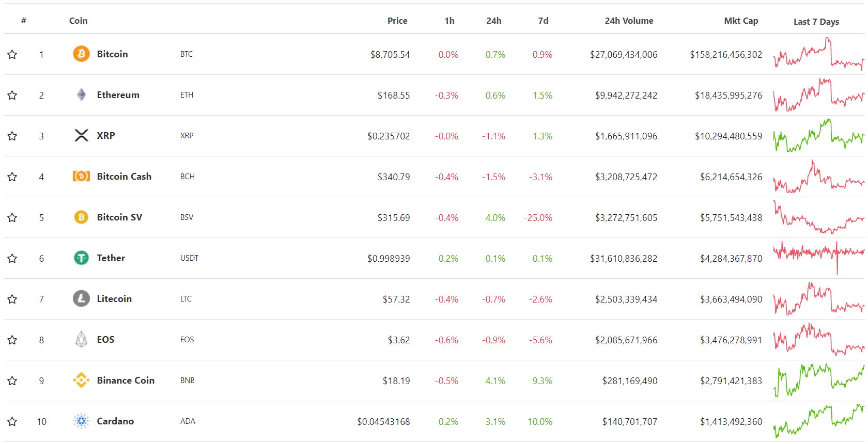This screenshot has width=868, height=444.
Task: Click the BNB ticker symbol
Action: click(x=188, y=380)
